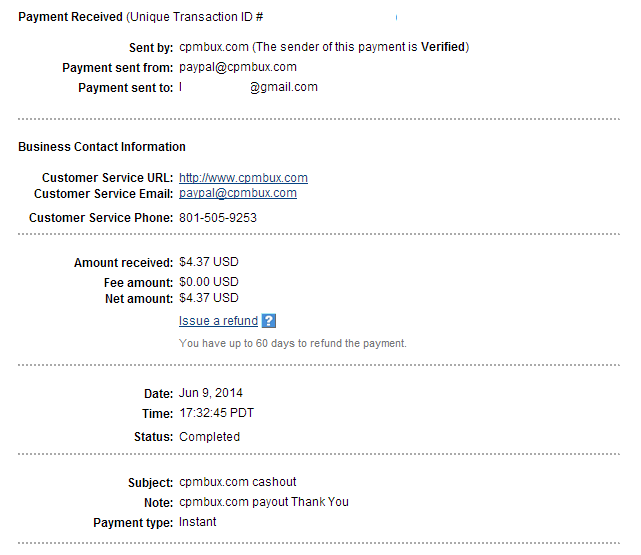Click the gmail.com recipient address
The height and width of the screenshot is (555, 641).
coord(248,87)
